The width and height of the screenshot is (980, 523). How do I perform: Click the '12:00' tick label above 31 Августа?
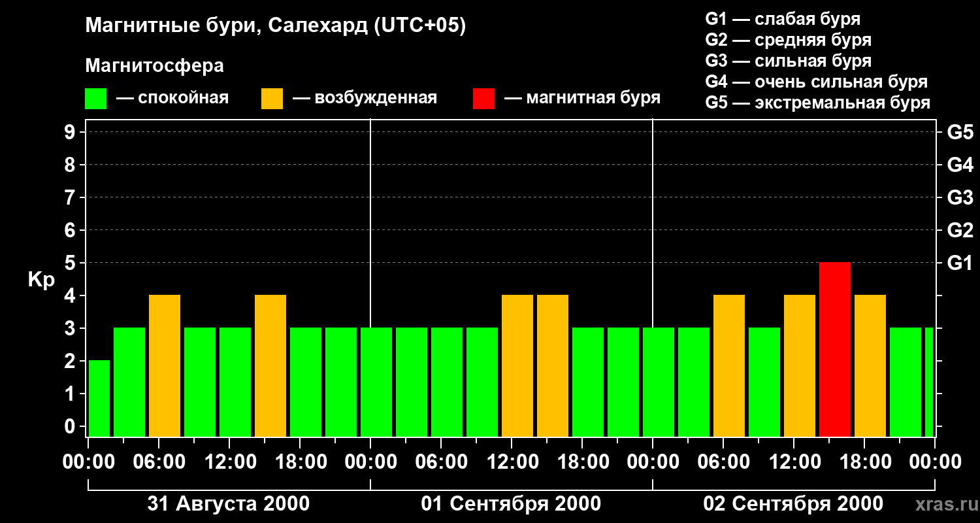(231, 462)
